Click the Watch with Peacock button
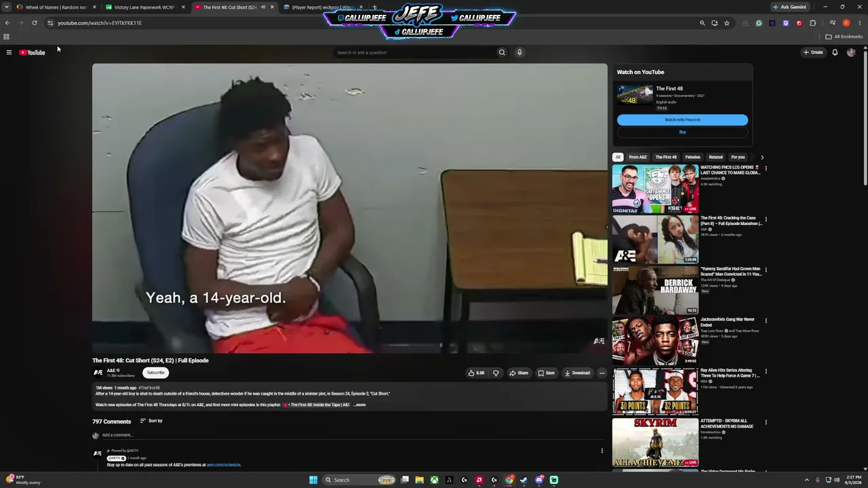Image resolution: width=868 pixels, height=488 pixels. [x=682, y=120]
